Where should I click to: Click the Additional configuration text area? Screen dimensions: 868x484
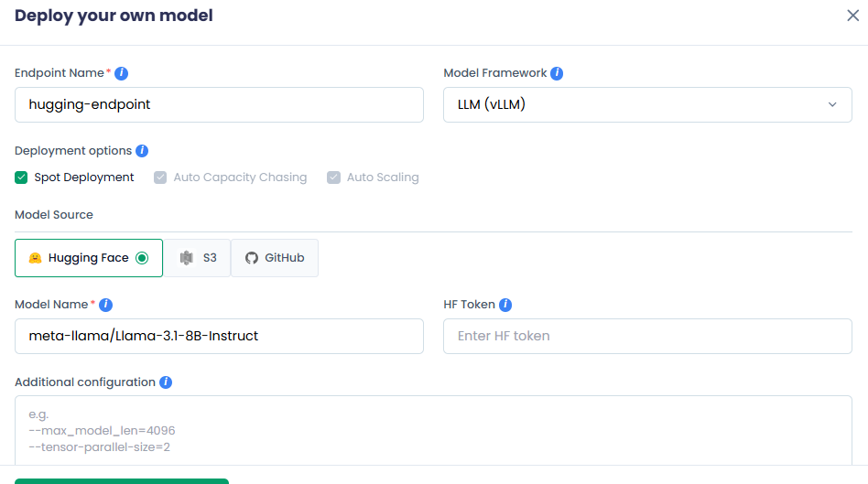433,430
